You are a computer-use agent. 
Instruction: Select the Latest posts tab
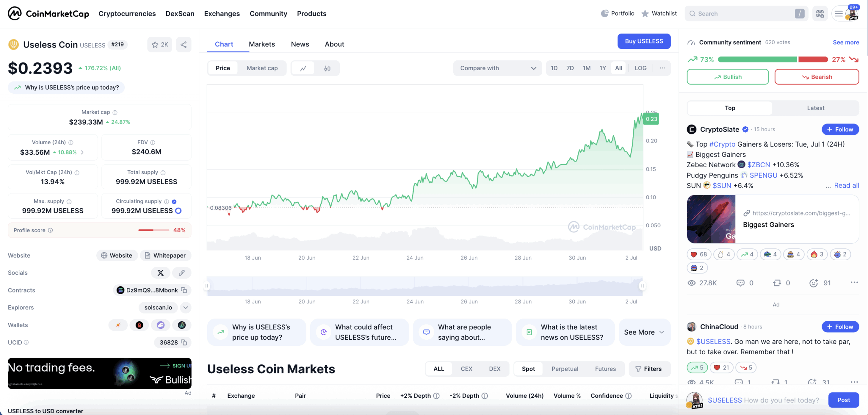pos(815,108)
